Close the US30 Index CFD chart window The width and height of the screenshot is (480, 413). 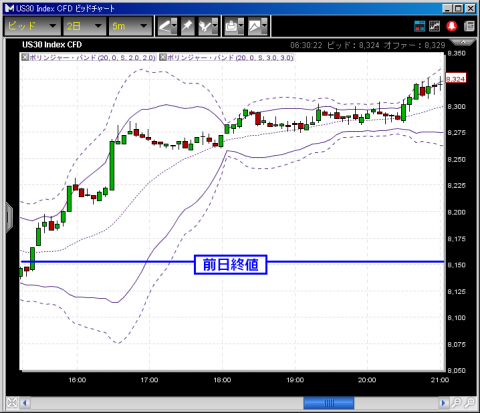[x=470, y=8]
